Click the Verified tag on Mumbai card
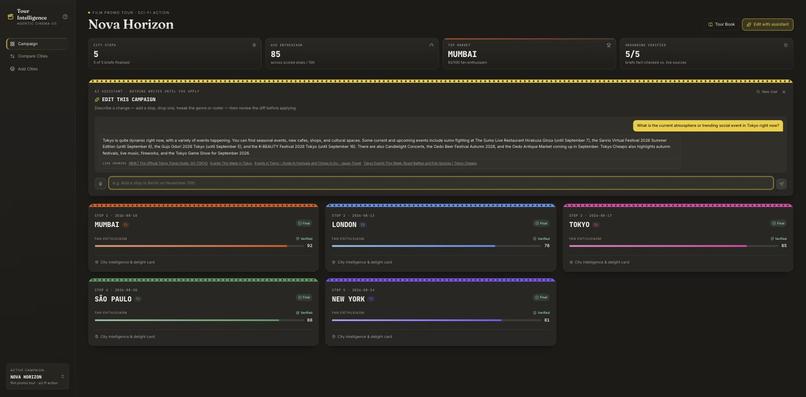Viewport: 806px width, 397px height. [x=304, y=239]
